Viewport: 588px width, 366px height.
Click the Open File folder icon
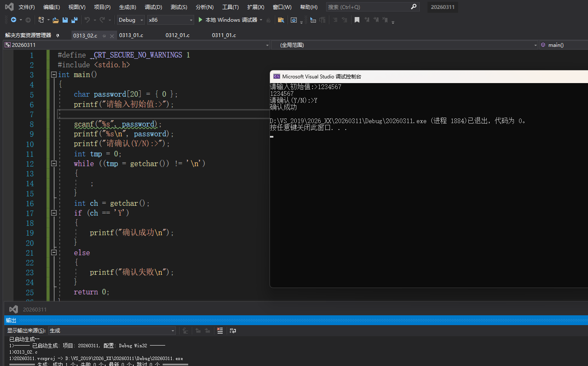point(55,20)
